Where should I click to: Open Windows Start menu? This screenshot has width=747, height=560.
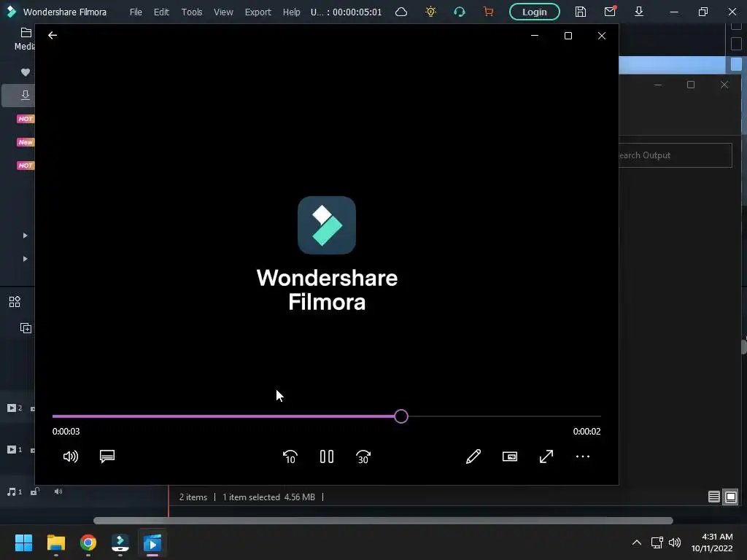click(x=23, y=542)
